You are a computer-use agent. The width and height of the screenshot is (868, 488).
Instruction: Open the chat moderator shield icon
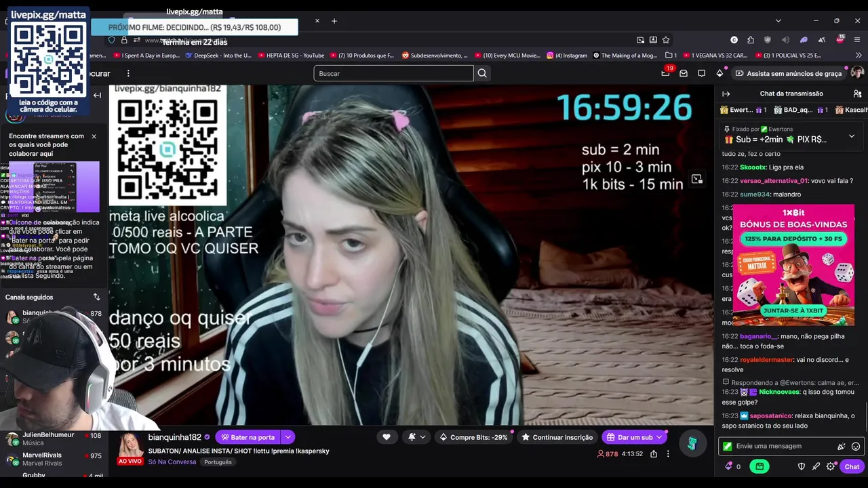[802, 466]
